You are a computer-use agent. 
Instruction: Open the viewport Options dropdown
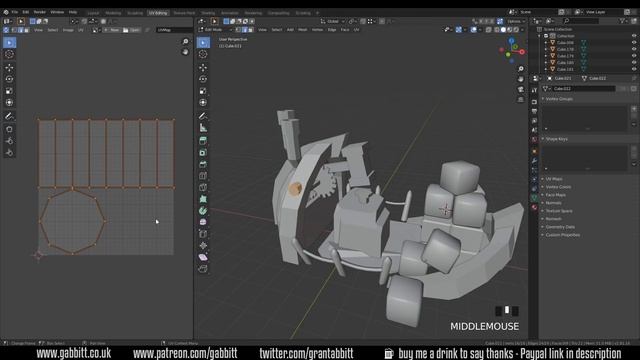[516, 21]
